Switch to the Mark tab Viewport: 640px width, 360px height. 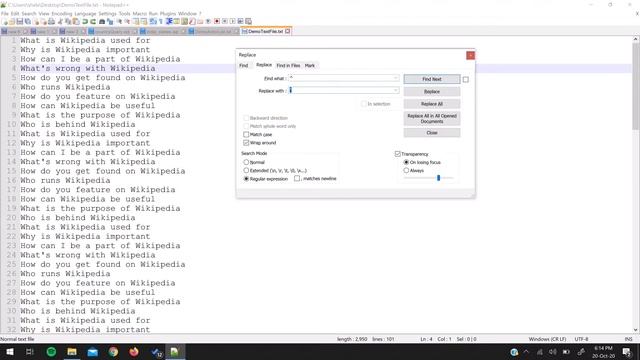310,65
